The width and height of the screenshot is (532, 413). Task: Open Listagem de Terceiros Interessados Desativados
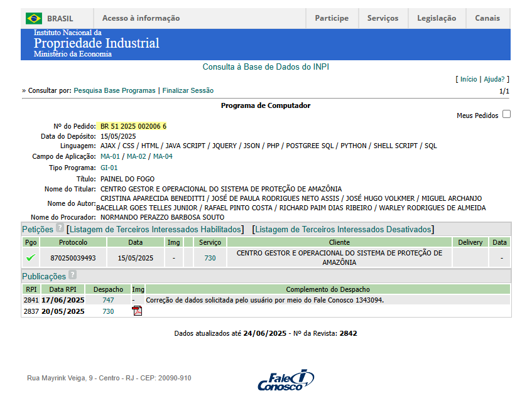pyautogui.click(x=343, y=229)
